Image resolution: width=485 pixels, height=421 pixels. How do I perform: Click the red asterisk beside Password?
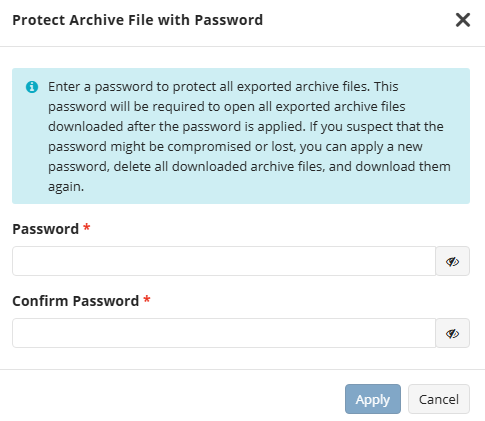pyautogui.click(x=87, y=228)
